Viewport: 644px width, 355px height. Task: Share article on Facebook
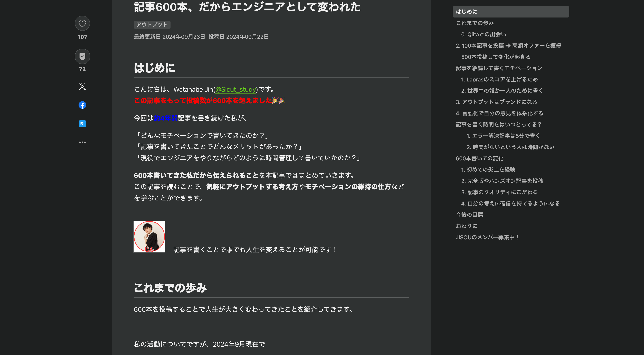(x=82, y=105)
